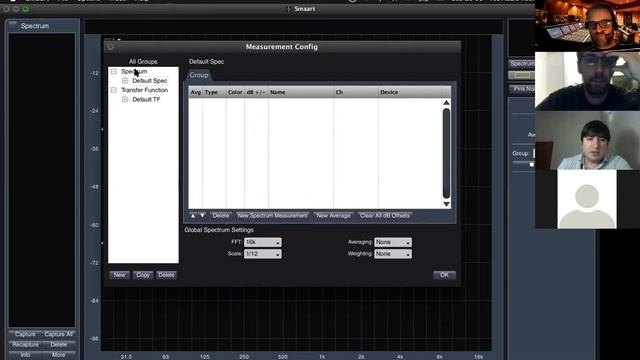640x360 pixels.
Task: Click the Avg column header
Action: click(x=196, y=92)
